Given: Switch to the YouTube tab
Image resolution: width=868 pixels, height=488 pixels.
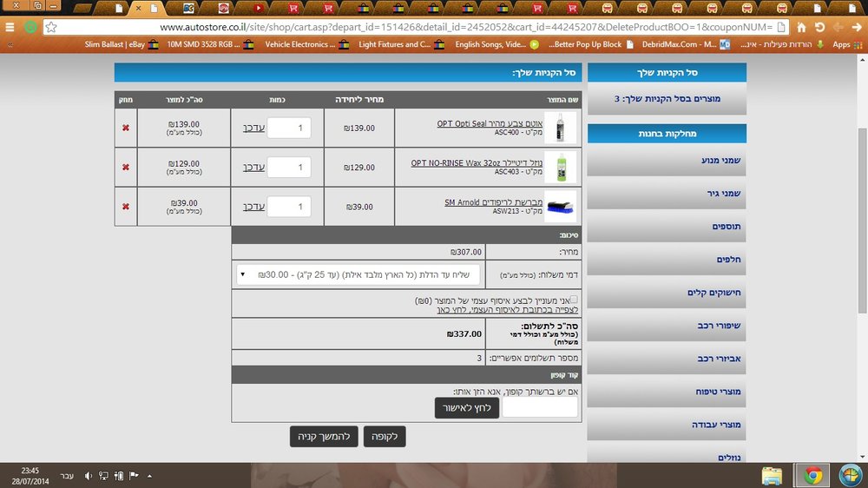Looking at the screenshot, I should click(x=258, y=8).
